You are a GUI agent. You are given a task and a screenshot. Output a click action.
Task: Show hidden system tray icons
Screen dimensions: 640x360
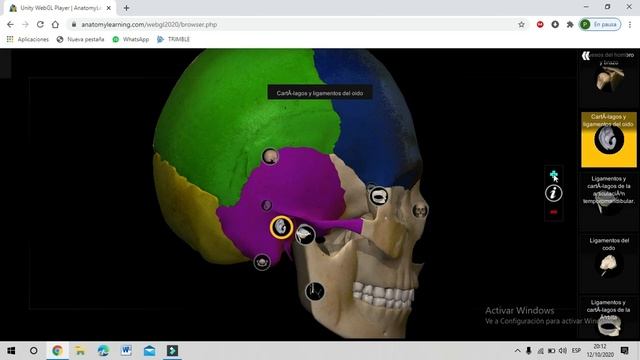coord(517,351)
